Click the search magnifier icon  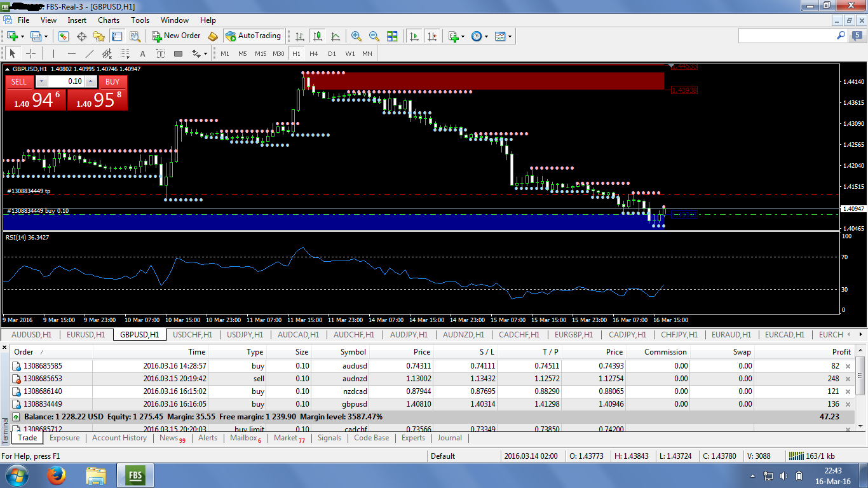click(841, 36)
